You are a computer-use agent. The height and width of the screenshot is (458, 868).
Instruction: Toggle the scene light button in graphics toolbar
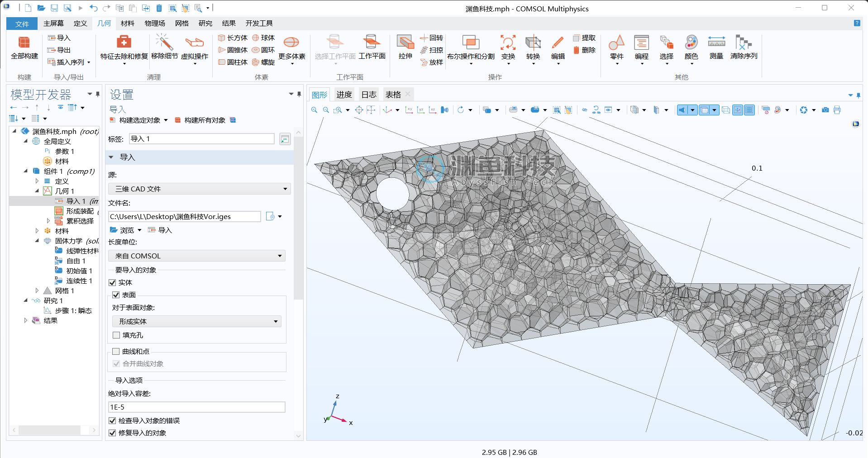(682, 110)
